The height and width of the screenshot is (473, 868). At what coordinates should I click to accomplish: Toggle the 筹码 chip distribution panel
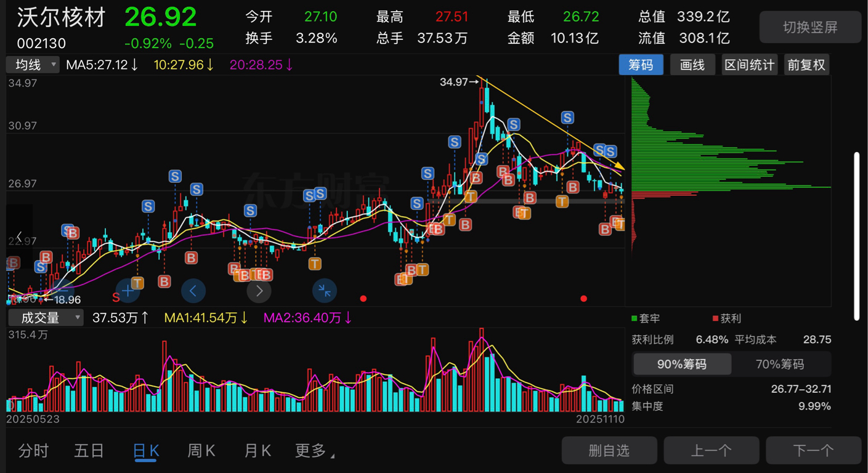pos(641,65)
